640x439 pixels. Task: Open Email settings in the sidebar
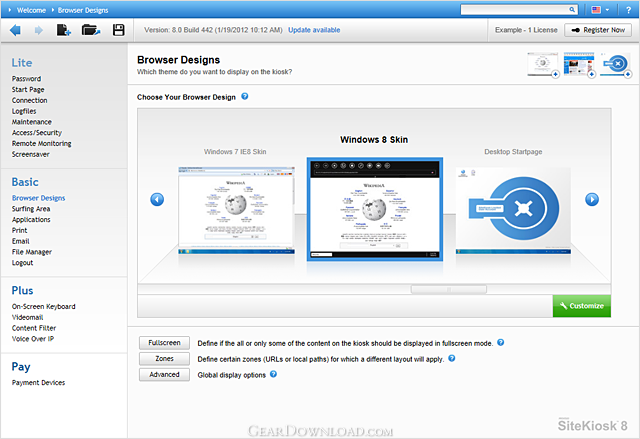click(x=20, y=242)
